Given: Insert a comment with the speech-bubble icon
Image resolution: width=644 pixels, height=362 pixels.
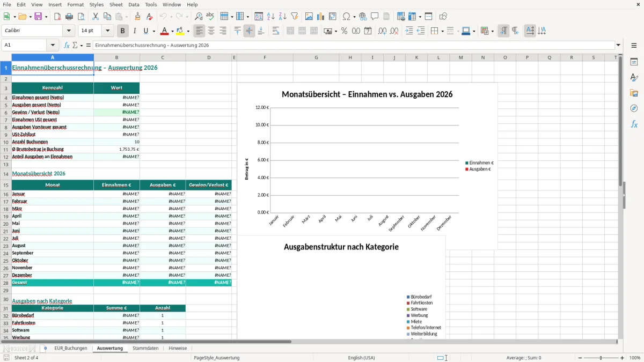Looking at the screenshot, I should 375,17.
